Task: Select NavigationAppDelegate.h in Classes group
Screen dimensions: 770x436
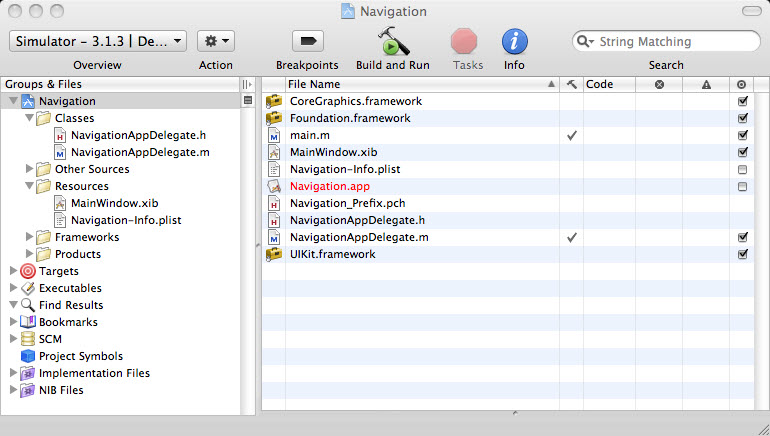Action: (138, 135)
